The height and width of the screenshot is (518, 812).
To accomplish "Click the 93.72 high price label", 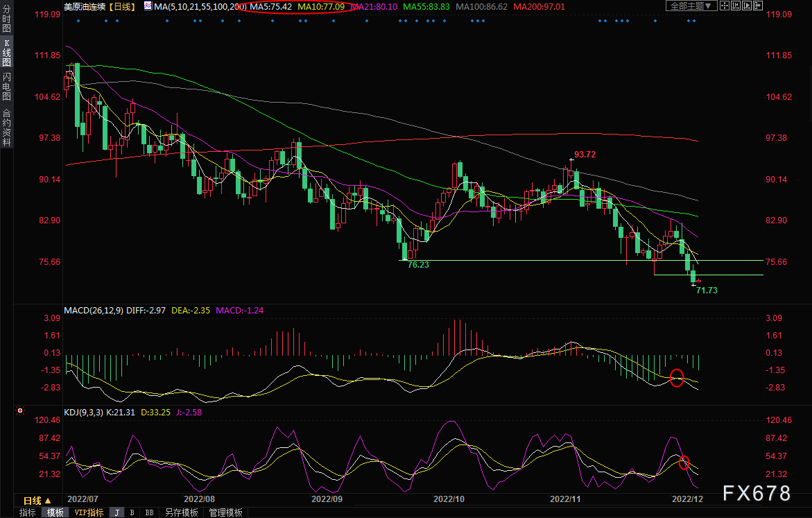I will [585, 155].
